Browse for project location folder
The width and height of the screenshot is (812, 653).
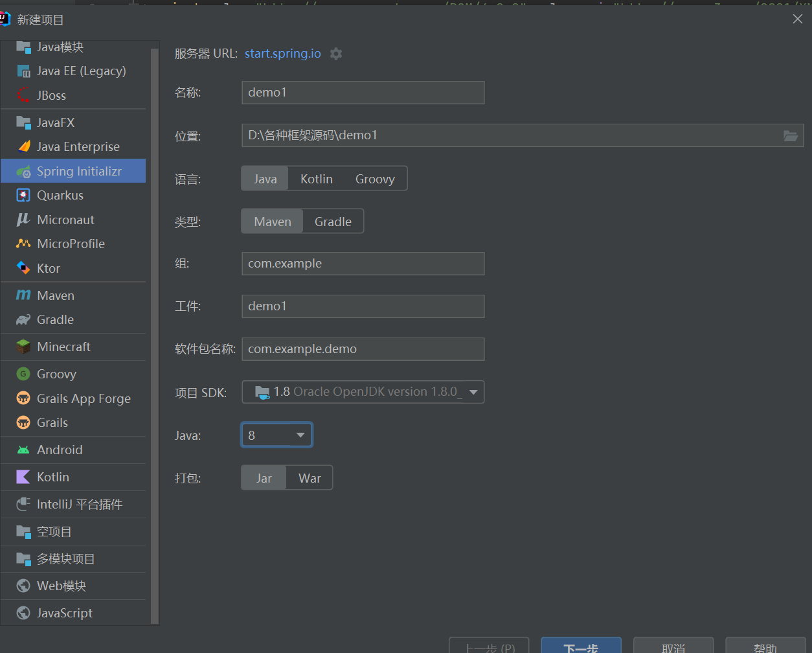click(x=790, y=135)
